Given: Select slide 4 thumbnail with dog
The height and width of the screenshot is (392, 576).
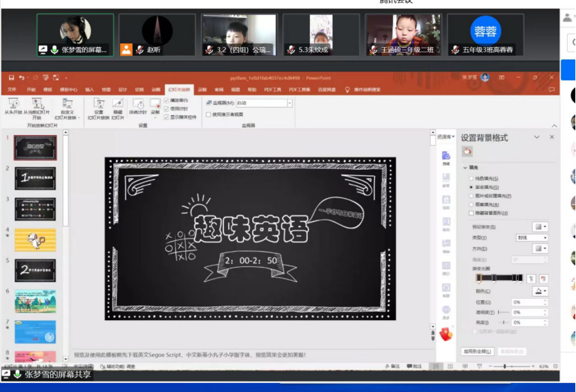Looking at the screenshot, I should point(35,239).
